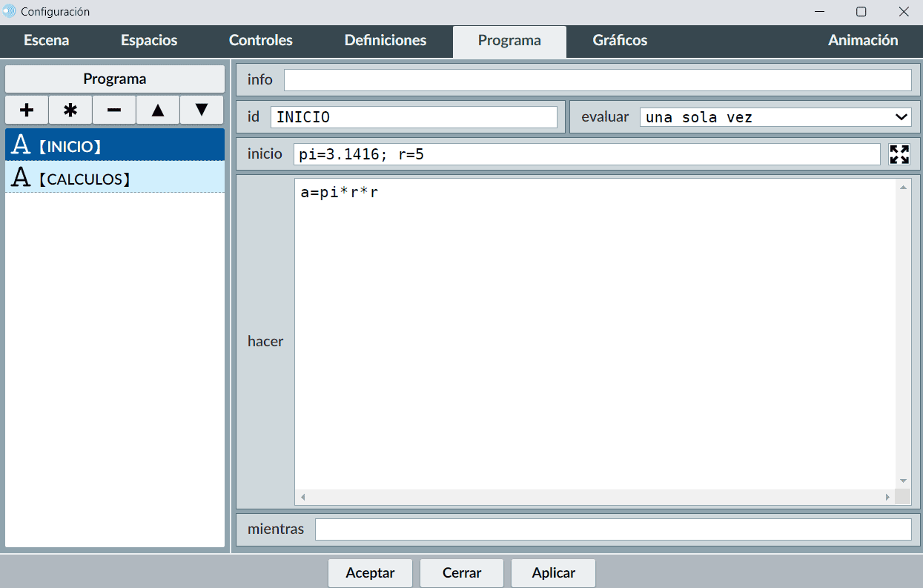Switch to the Espacios tab
The image size is (923, 588).
click(x=149, y=41)
